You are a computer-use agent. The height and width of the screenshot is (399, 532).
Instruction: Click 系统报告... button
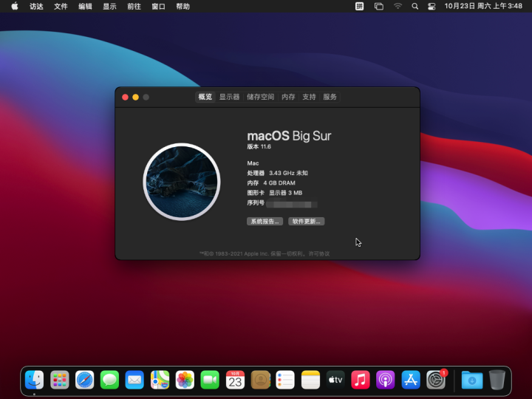265,222
